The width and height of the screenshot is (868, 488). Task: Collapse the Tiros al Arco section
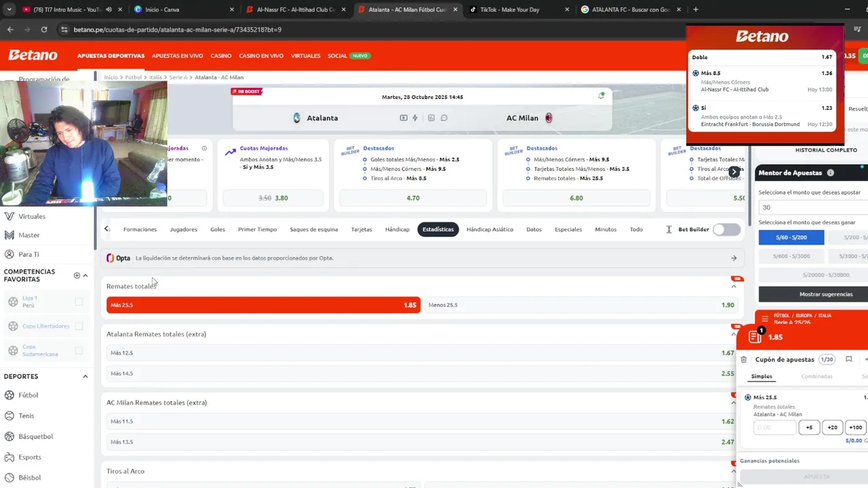click(x=734, y=471)
